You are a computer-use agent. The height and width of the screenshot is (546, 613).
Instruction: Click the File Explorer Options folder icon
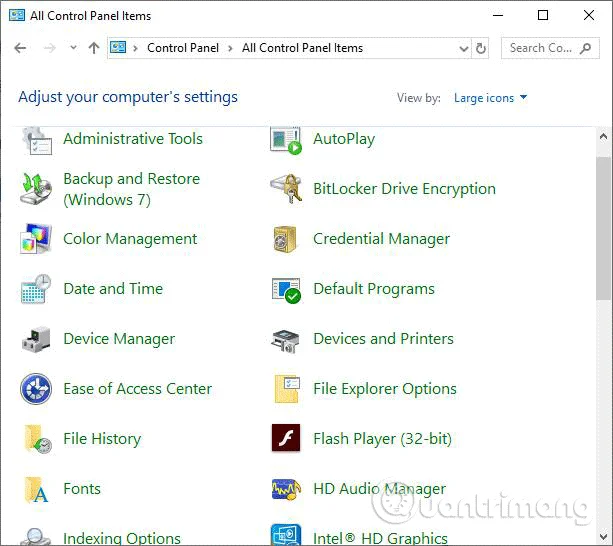click(287, 389)
